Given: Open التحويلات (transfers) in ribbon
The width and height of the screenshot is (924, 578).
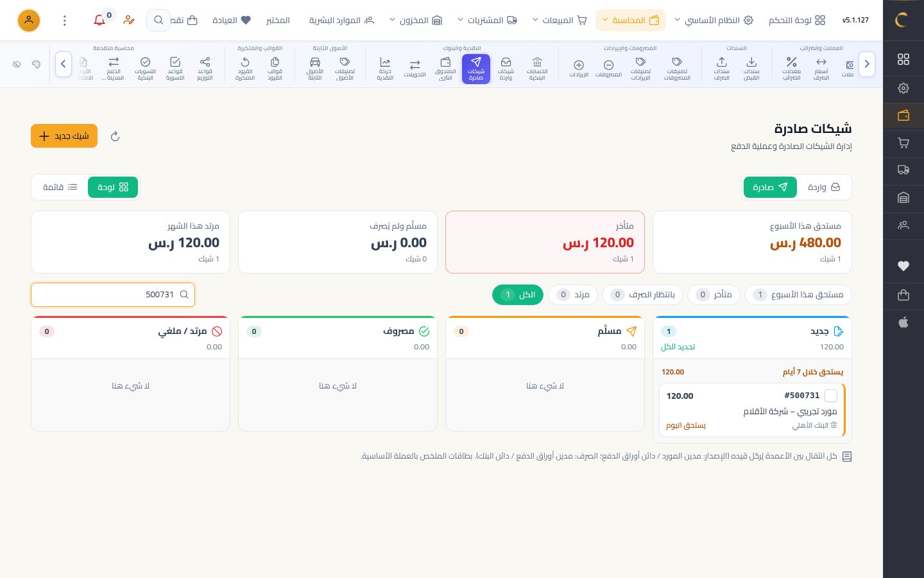Looking at the screenshot, I should coord(415,69).
